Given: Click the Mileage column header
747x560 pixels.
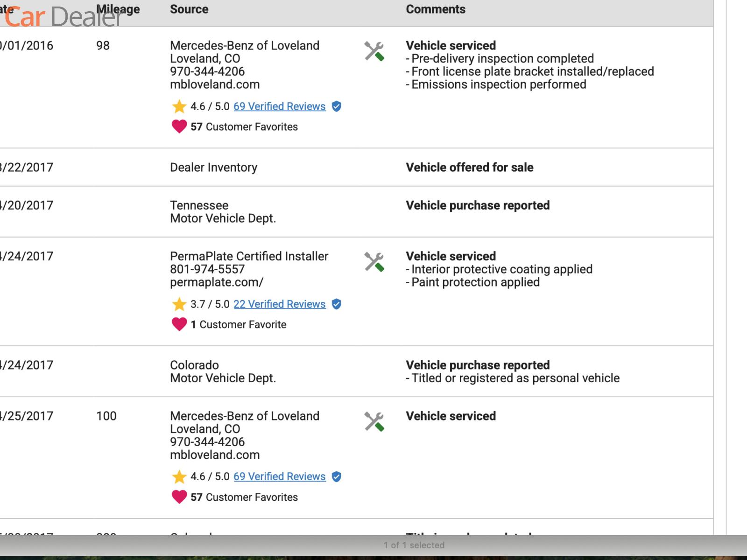Looking at the screenshot, I should (x=118, y=9).
